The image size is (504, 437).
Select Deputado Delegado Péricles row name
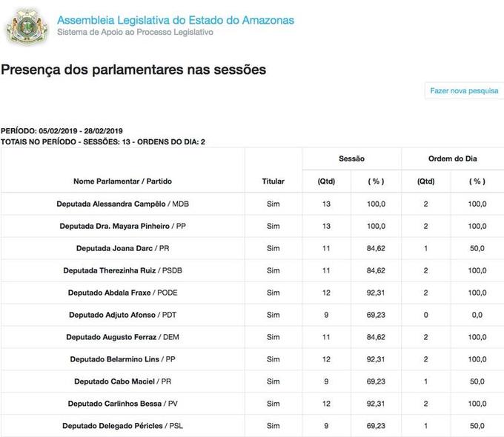pos(110,426)
